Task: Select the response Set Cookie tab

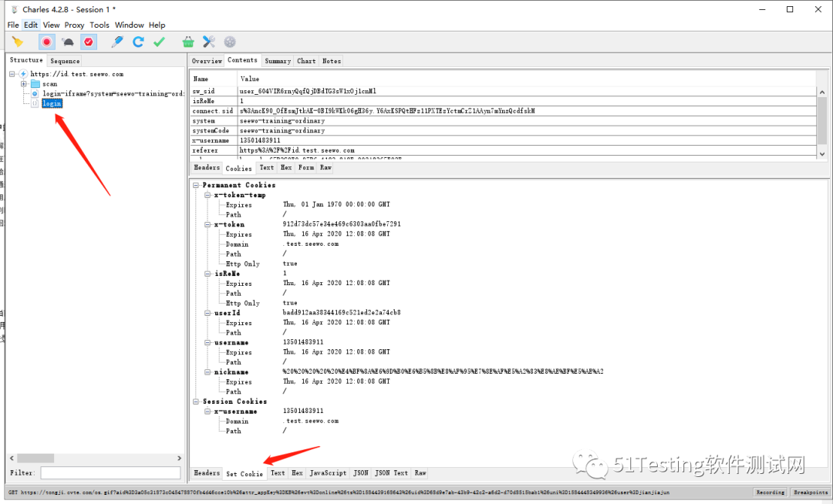Action: tap(245, 474)
